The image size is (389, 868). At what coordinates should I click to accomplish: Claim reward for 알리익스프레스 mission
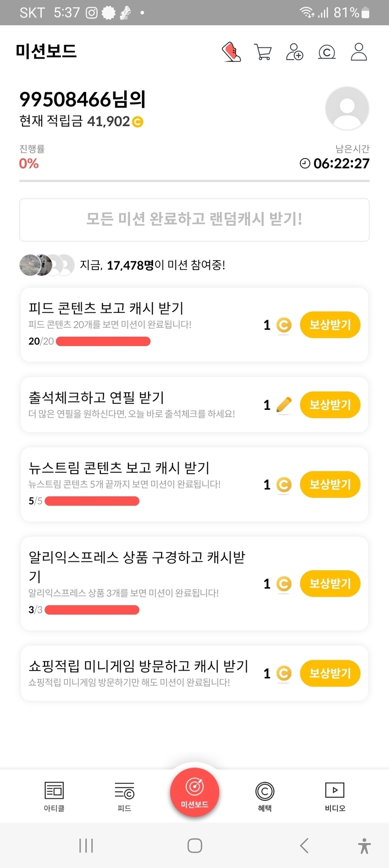(x=330, y=583)
